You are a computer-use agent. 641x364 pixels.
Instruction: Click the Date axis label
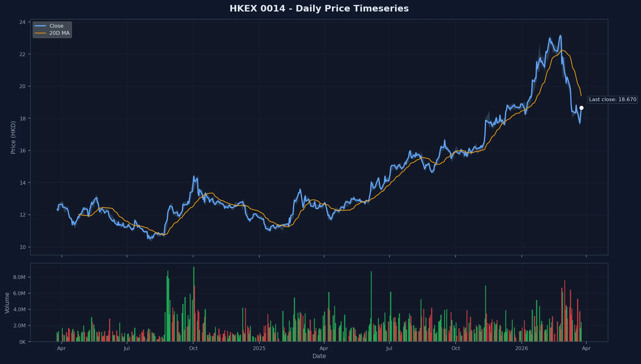coord(319,356)
